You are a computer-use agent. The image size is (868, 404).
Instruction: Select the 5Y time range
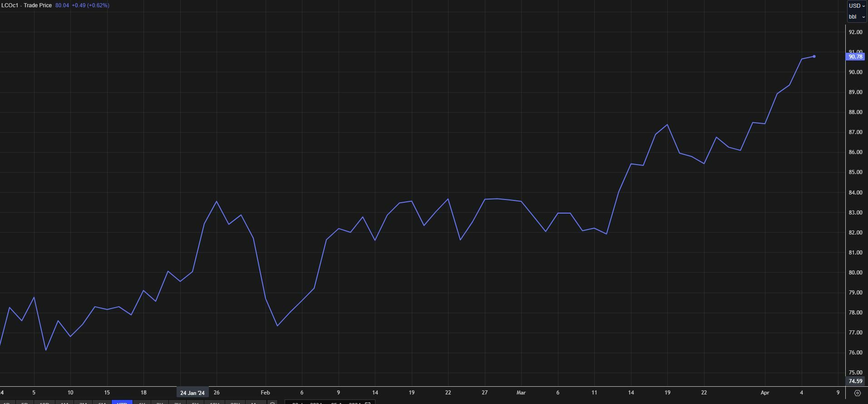coord(195,402)
